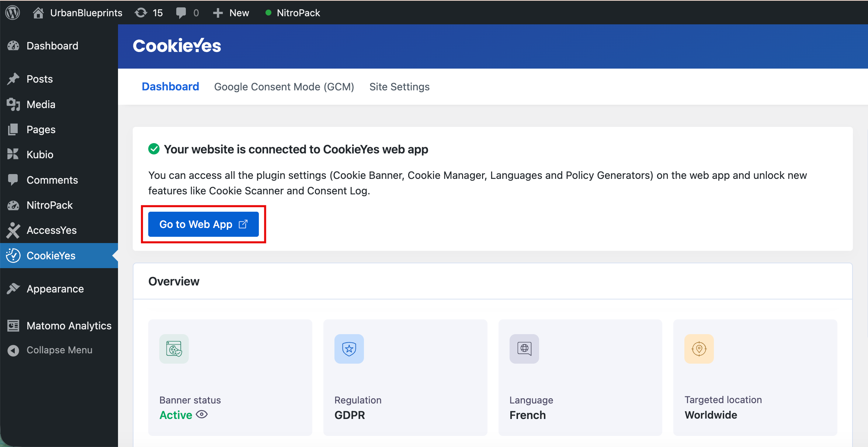Switch to Google Consent Mode (GCM) tab
868x447 pixels.
pos(284,87)
